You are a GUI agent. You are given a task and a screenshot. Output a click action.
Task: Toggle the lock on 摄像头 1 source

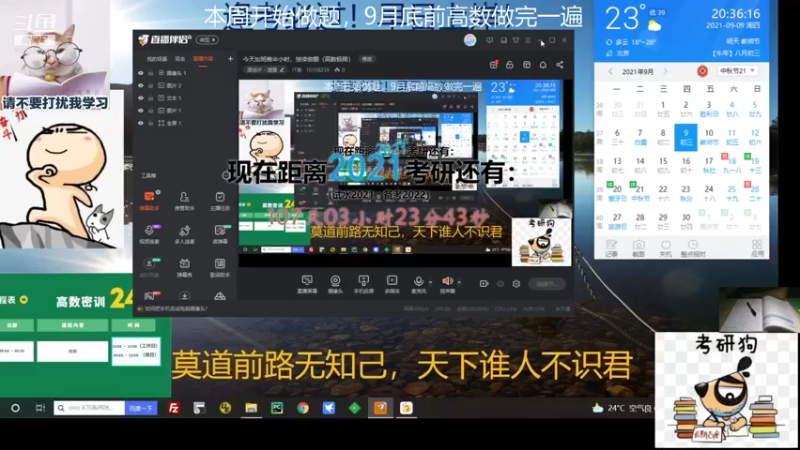click(x=151, y=73)
